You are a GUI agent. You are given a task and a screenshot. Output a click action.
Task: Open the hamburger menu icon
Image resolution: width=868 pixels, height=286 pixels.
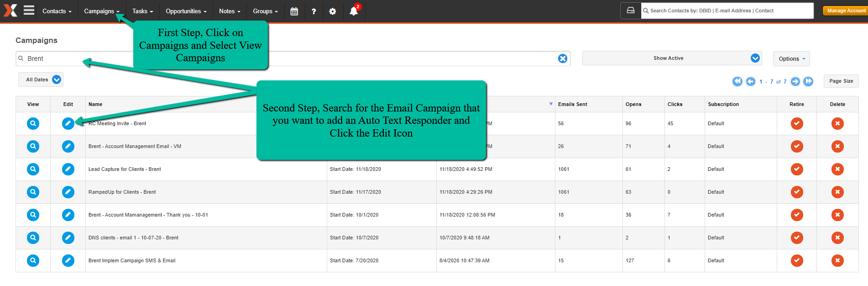click(29, 10)
